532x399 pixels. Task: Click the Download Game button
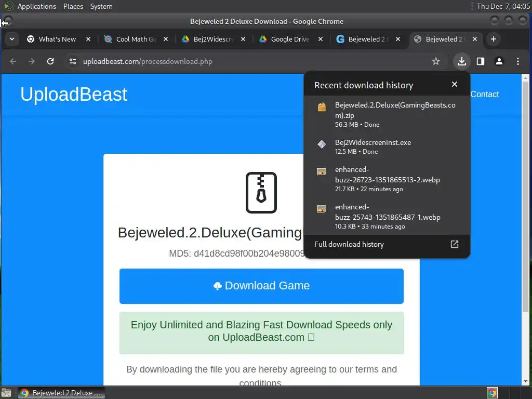click(261, 286)
